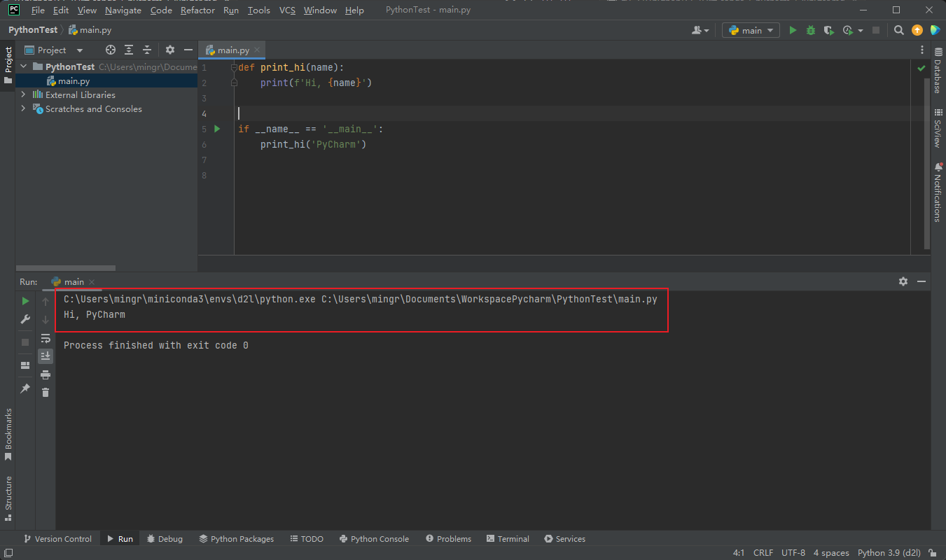Screen dimensions: 946x560
Task: Toggle the Bookmarks tool window
Action: tap(8, 435)
